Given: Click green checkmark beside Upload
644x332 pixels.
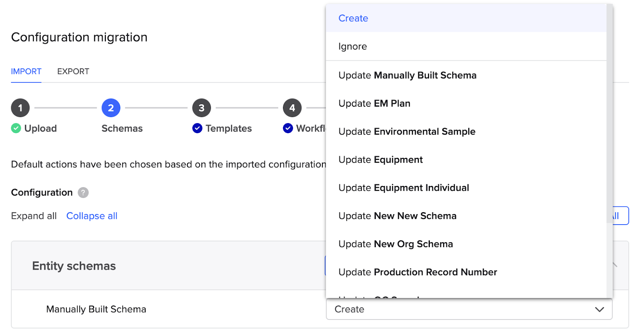Looking at the screenshot, I should pos(16,128).
